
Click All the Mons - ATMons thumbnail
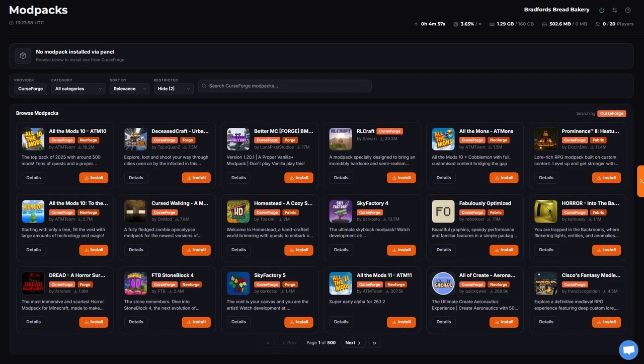(x=444, y=139)
